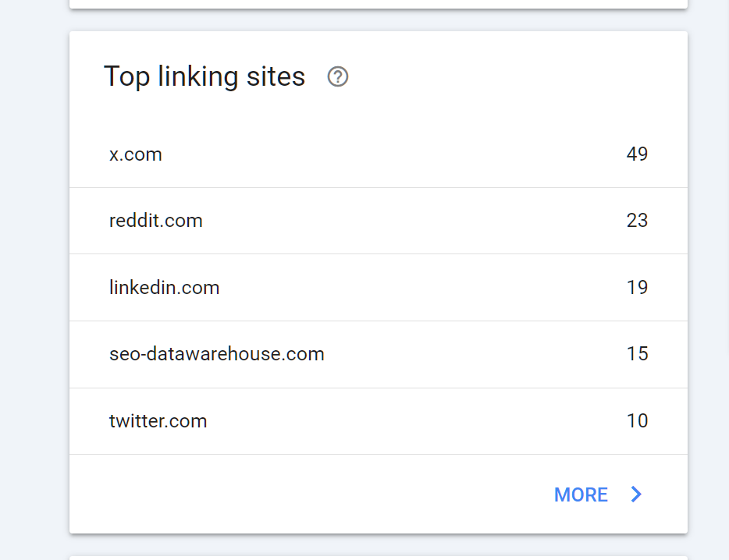Click empty header space right of help icon
This screenshot has width=729, height=560.
tap(507, 76)
